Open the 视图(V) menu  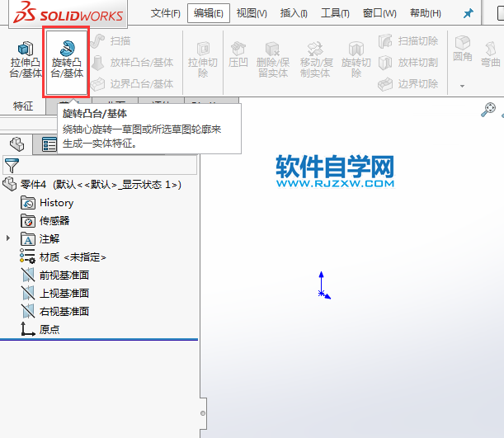[252, 13]
